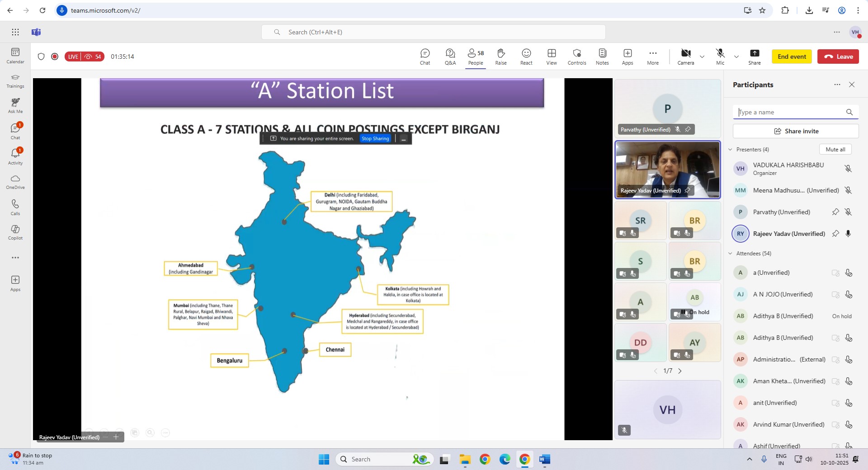Open the React emoji menu

click(x=526, y=56)
